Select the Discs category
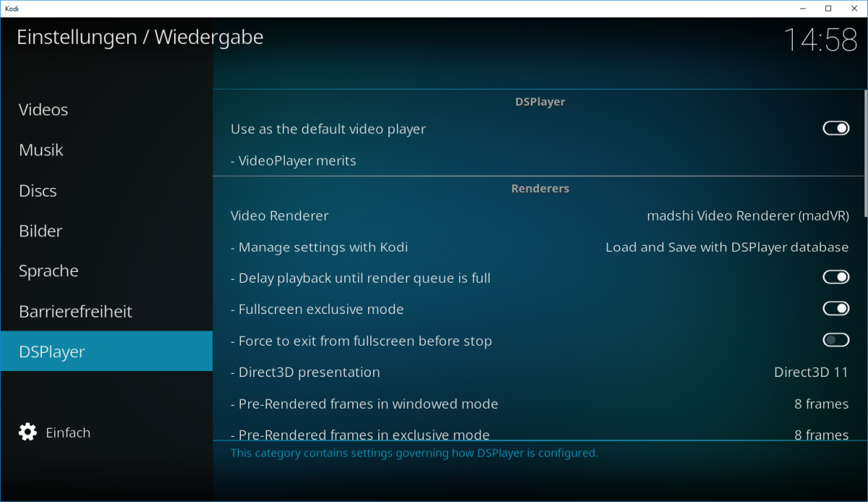 (x=106, y=191)
